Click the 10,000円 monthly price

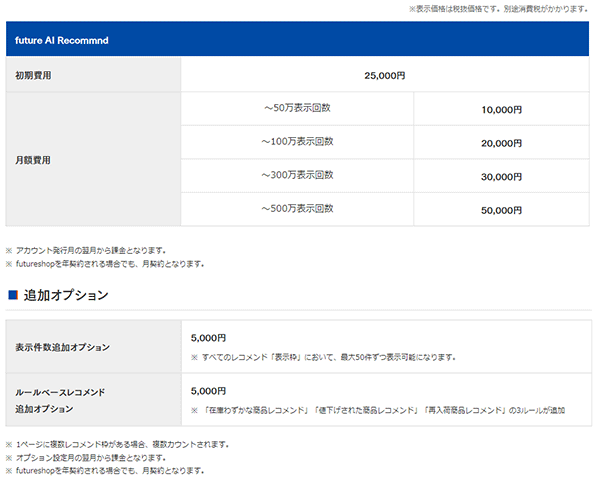click(502, 110)
